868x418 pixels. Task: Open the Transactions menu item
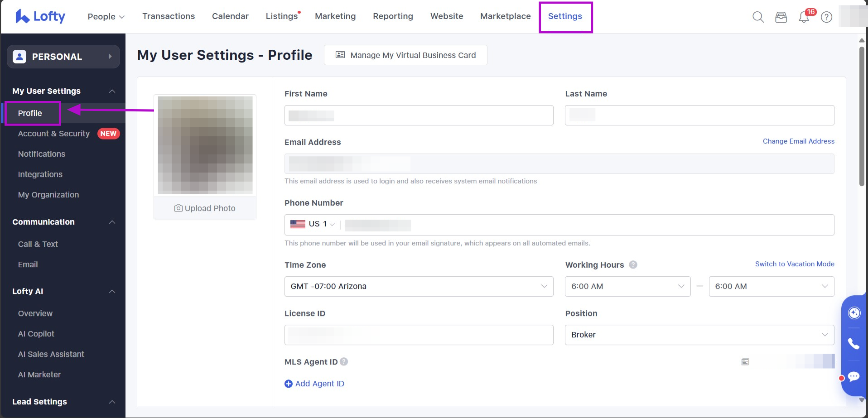(x=169, y=16)
